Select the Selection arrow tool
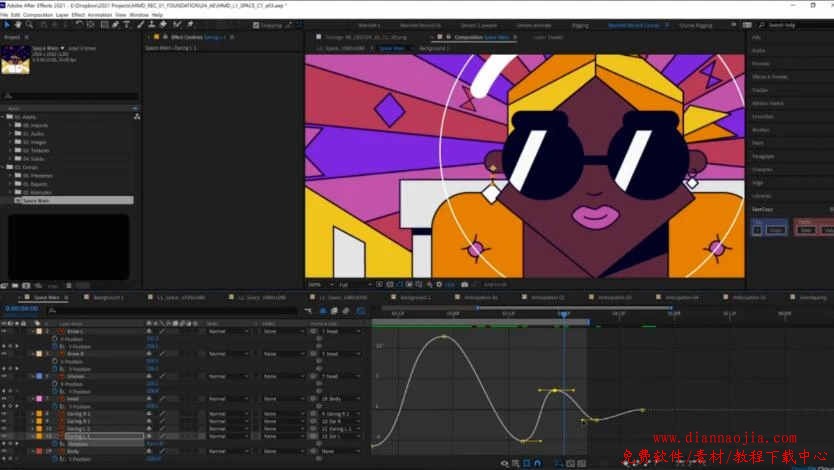This screenshot has width=834, height=470. pyautogui.click(x=5, y=25)
